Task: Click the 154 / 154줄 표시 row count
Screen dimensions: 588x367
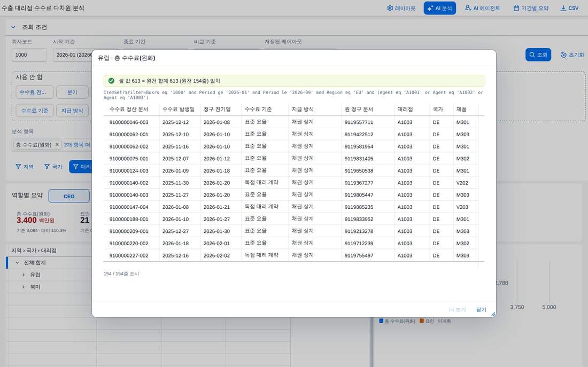Action: point(121,274)
